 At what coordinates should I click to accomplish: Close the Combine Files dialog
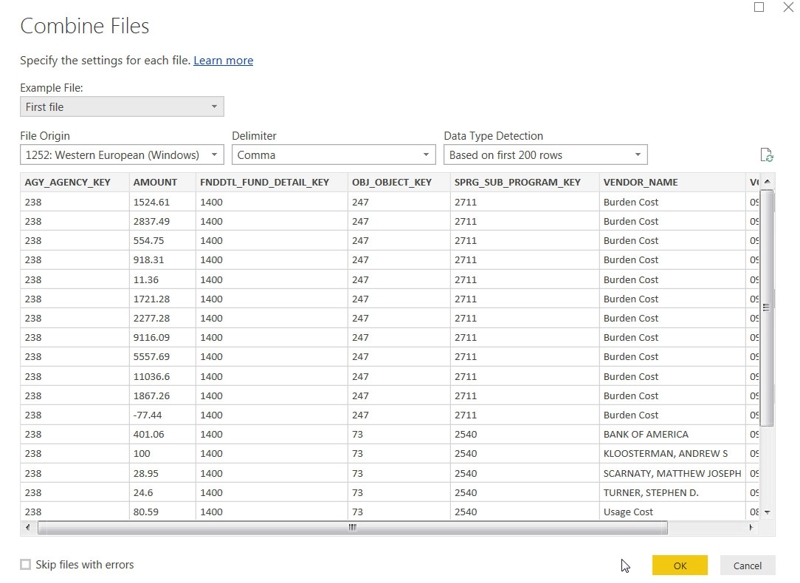point(788,7)
